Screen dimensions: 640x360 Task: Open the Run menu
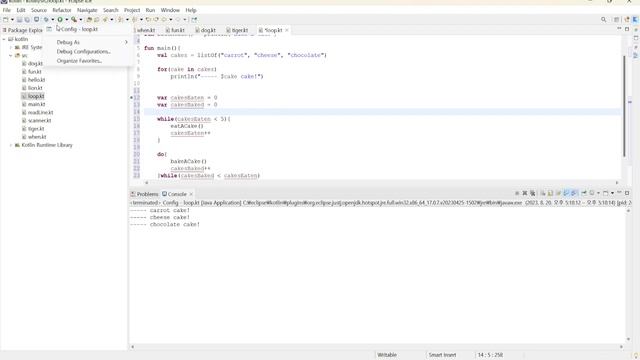150,10
